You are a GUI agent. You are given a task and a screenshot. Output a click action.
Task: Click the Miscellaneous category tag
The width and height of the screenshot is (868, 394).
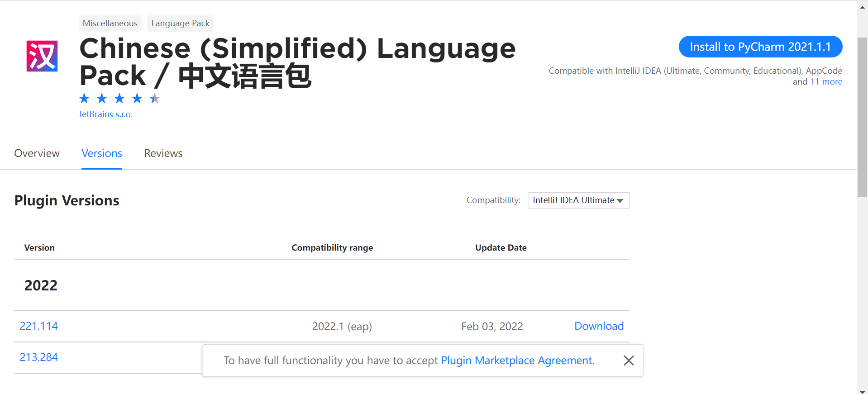tap(110, 23)
